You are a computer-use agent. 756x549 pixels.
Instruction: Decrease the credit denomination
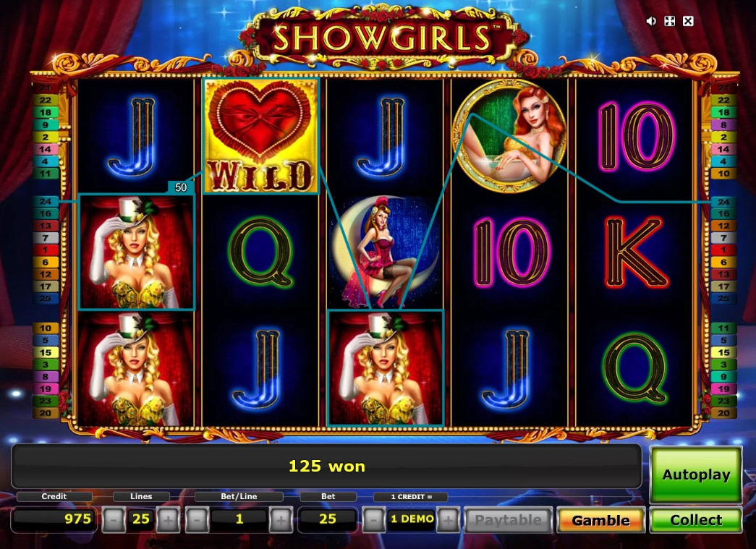[373, 520]
